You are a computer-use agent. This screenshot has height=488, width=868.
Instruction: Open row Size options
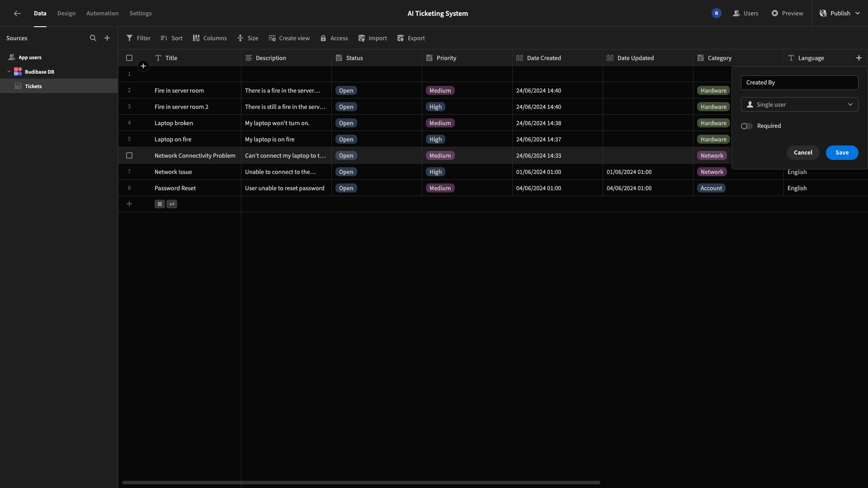(x=248, y=38)
